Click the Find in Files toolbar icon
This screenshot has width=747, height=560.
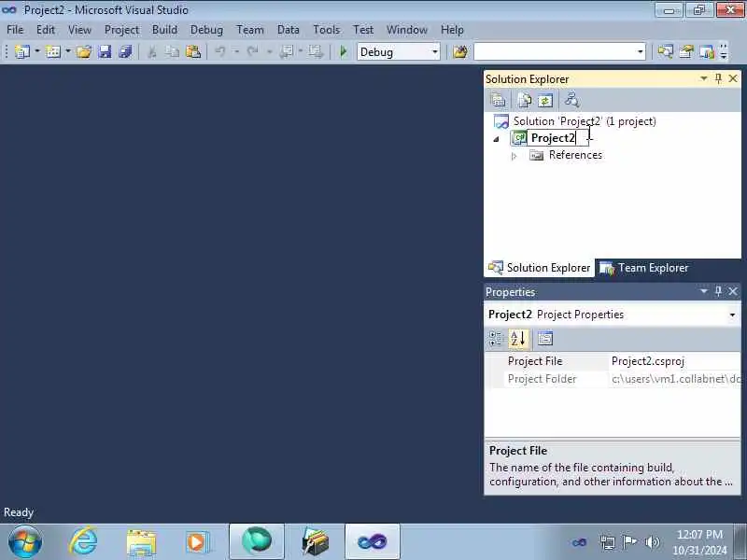pyautogui.click(x=460, y=51)
